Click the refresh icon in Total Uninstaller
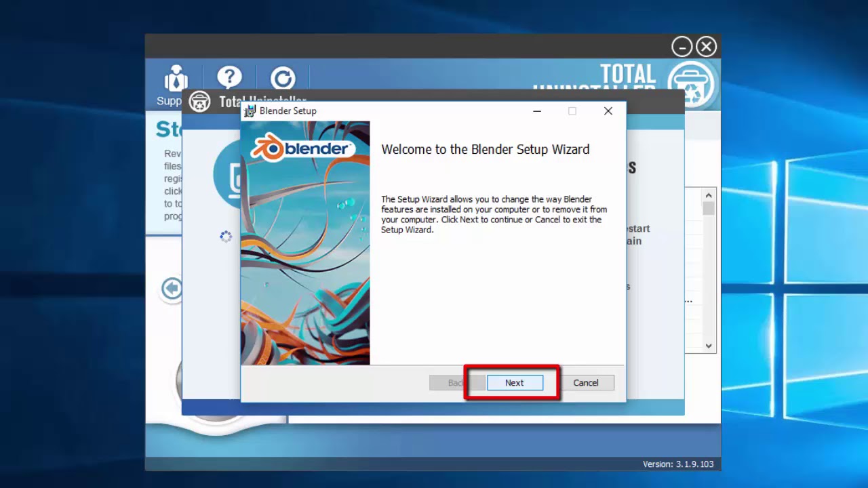This screenshot has height=488, width=868. (283, 79)
